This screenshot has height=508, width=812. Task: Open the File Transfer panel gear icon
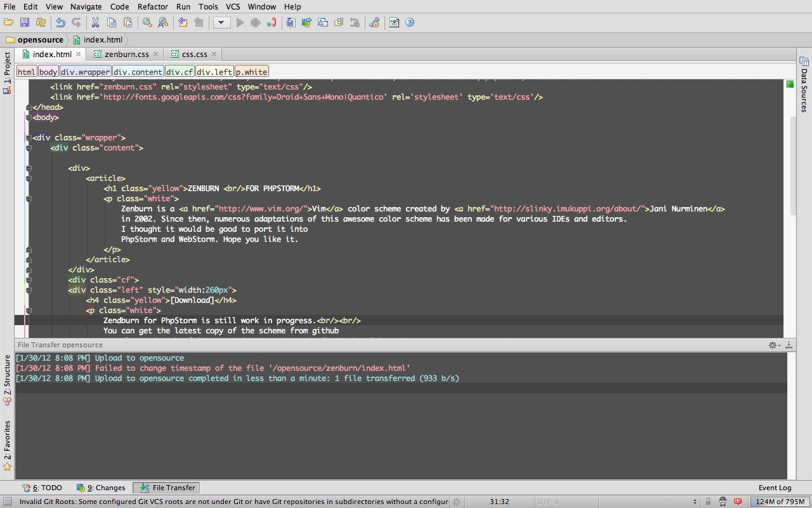point(773,345)
